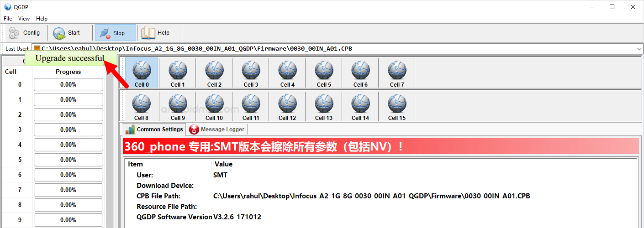Image resolution: width=644 pixels, height=228 pixels.
Task: Click the QGDP app icon in title bar
Action: coord(7,7)
